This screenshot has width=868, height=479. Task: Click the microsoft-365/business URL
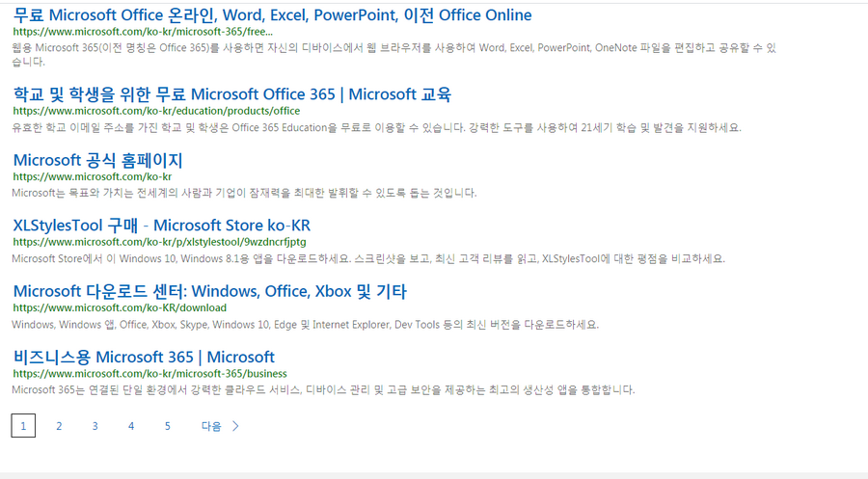pos(150,373)
